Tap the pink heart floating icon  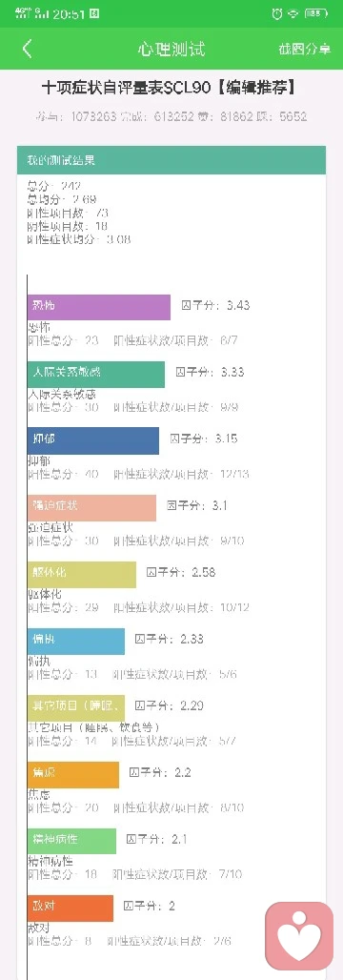point(299,935)
